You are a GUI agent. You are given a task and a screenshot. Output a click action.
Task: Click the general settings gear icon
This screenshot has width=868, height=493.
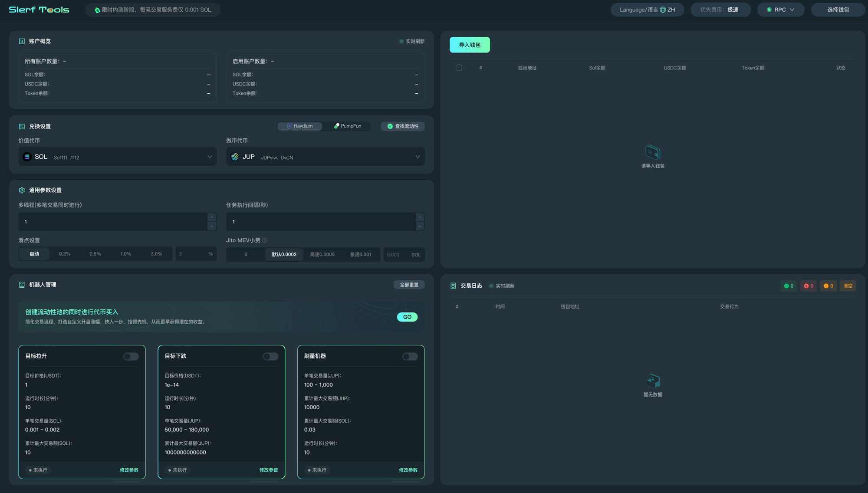(x=22, y=190)
